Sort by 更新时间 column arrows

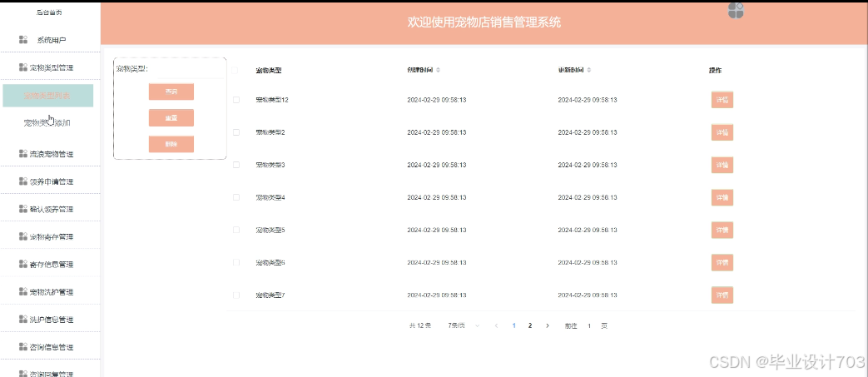point(589,70)
